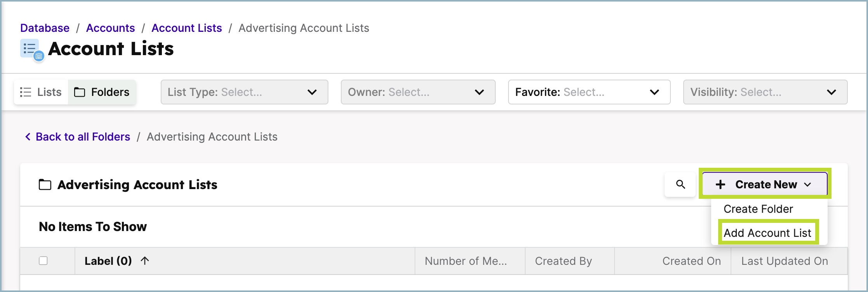
Task: Click the Created On column header
Action: pos(691,261)
